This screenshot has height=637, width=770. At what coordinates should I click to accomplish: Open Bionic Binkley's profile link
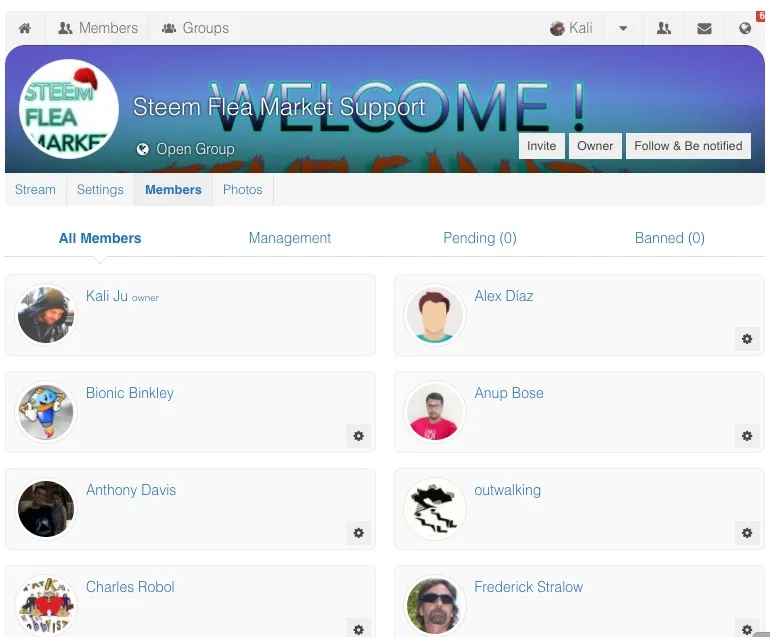pos(130,393)
